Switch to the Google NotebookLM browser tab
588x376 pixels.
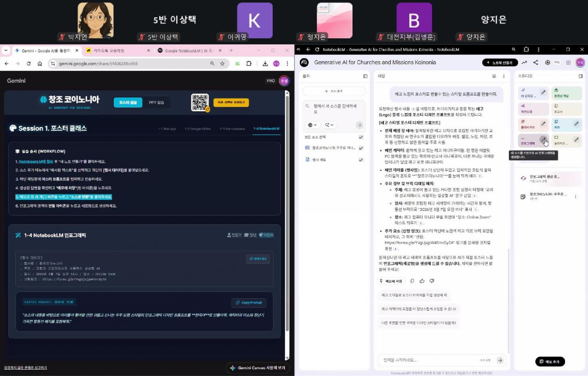(x=189, y=51)
